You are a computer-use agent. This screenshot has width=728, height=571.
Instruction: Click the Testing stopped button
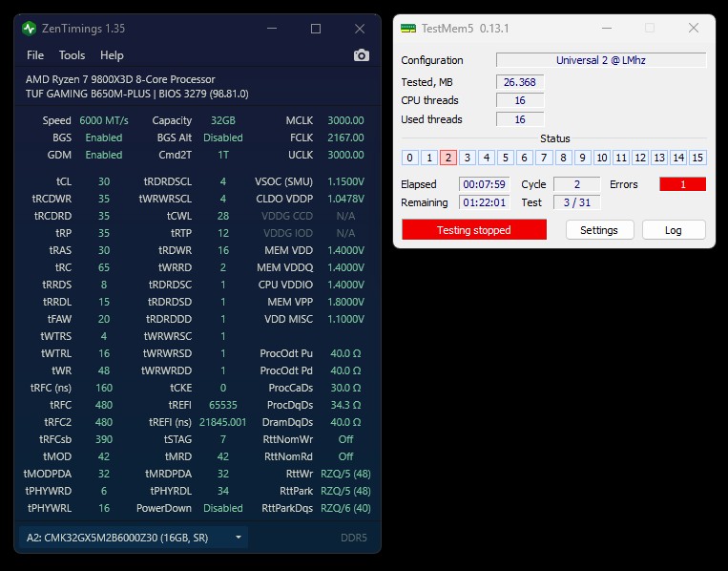point(474,230)
